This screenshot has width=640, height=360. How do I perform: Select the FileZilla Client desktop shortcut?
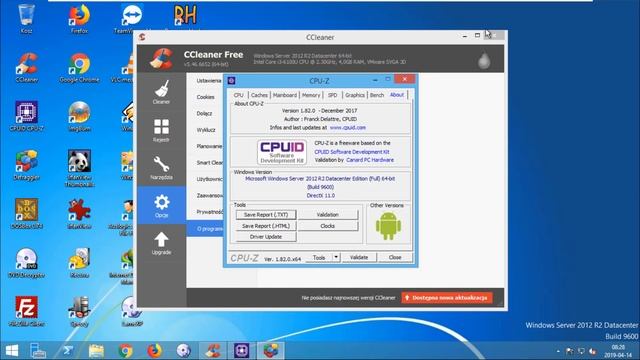[27, 311]
